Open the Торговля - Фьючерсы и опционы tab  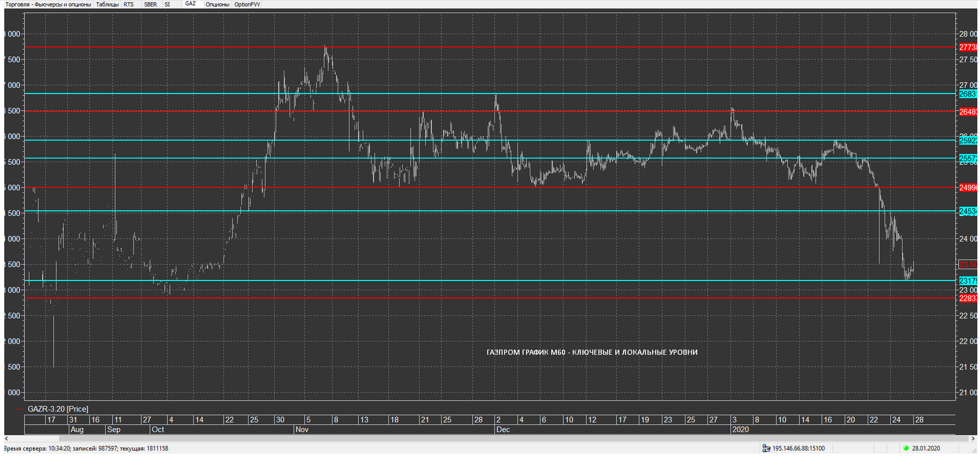point(48,4)
